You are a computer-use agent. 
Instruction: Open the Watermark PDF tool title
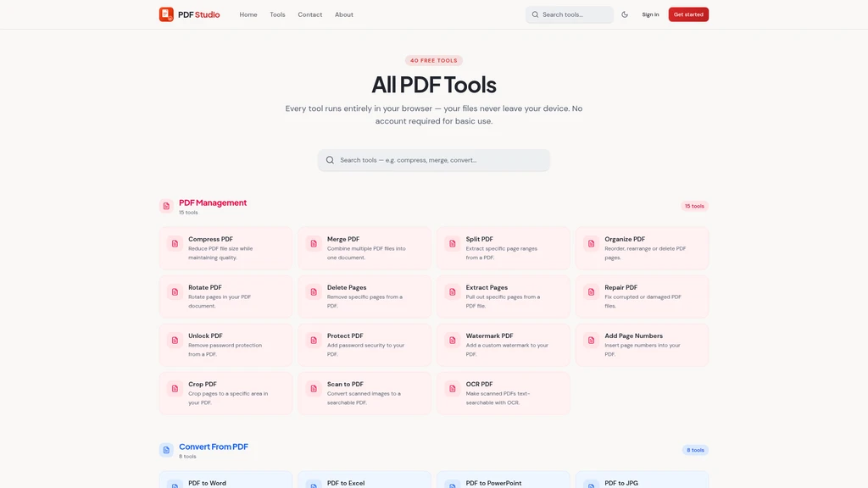(489, 335)
